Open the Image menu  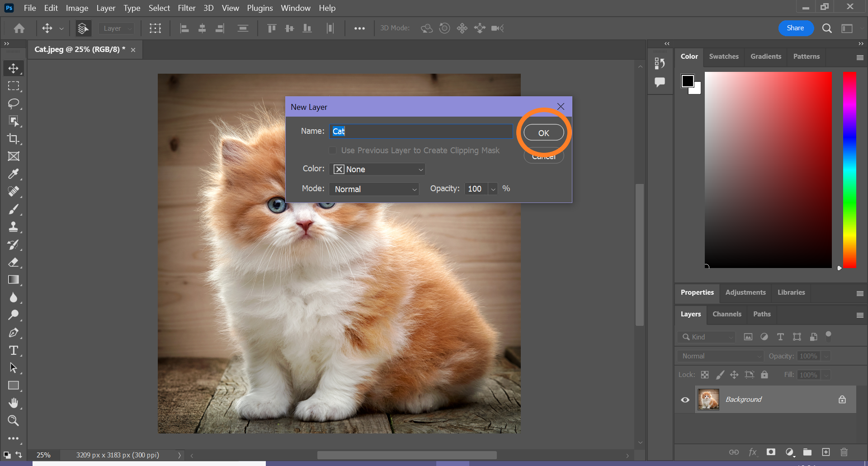(x=77, y=8)
